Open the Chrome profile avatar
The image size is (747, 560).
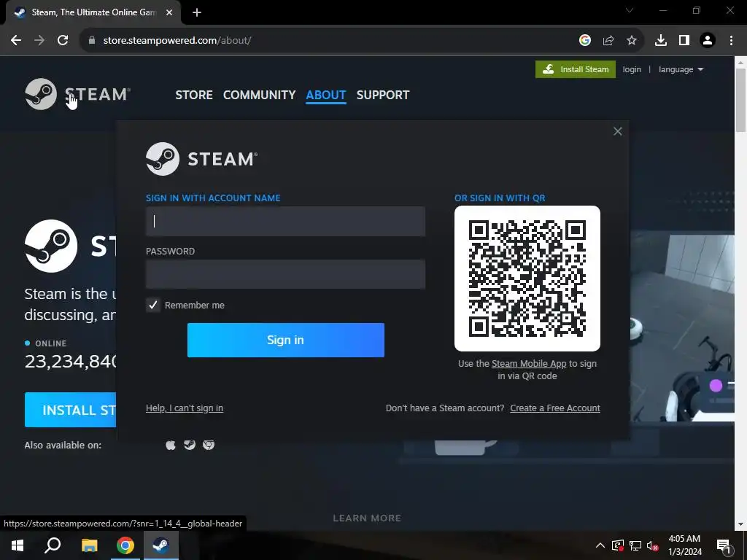click(x=708, y=41)
